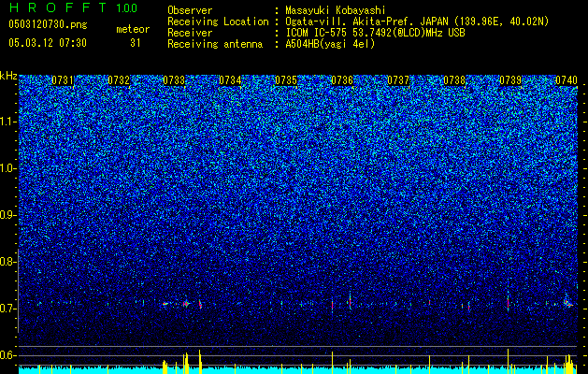This screenshot has width=588, height=374.
Task: Click the ICOM IC-575 receiver text
Action: (375, 33)
